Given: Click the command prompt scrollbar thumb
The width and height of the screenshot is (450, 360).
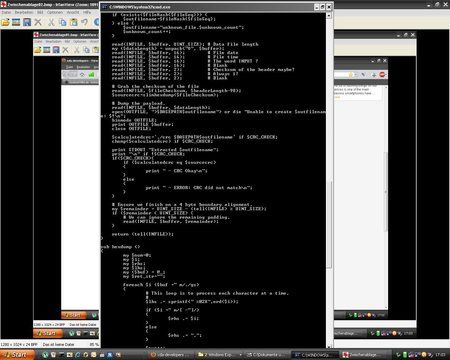Looking at the screenshot, I should click(x=329, y=225).
